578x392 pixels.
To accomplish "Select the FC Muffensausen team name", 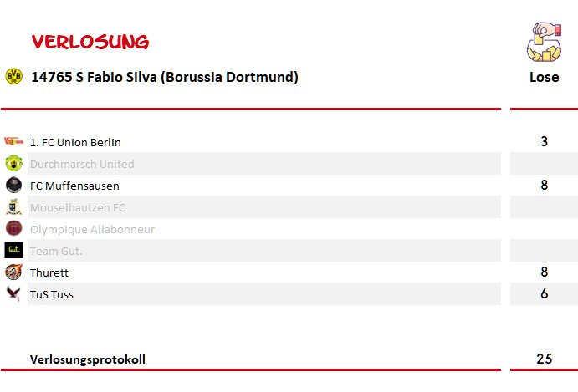I will click(x=74, y=186).
